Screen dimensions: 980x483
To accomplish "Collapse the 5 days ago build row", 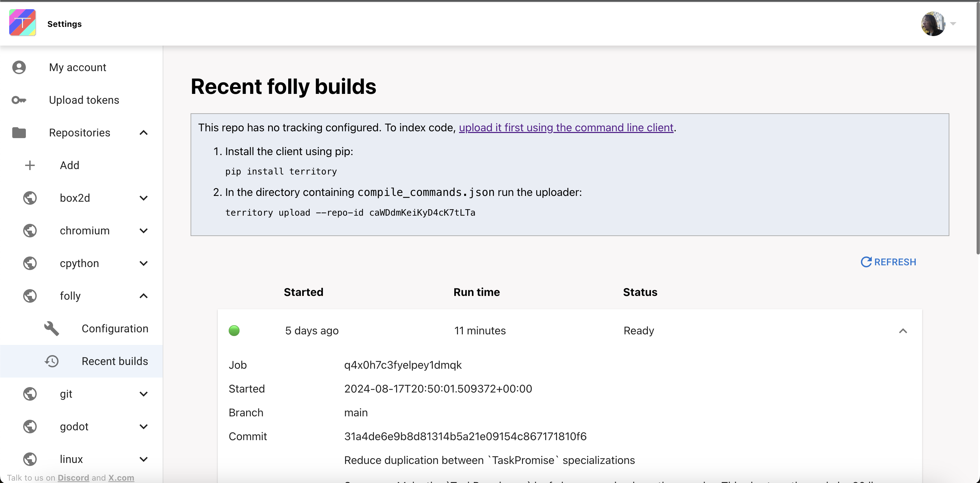I will coord(903,331).
